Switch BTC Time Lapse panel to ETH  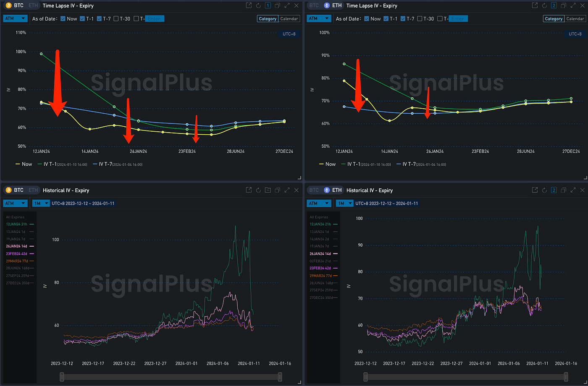click(33, 5)
